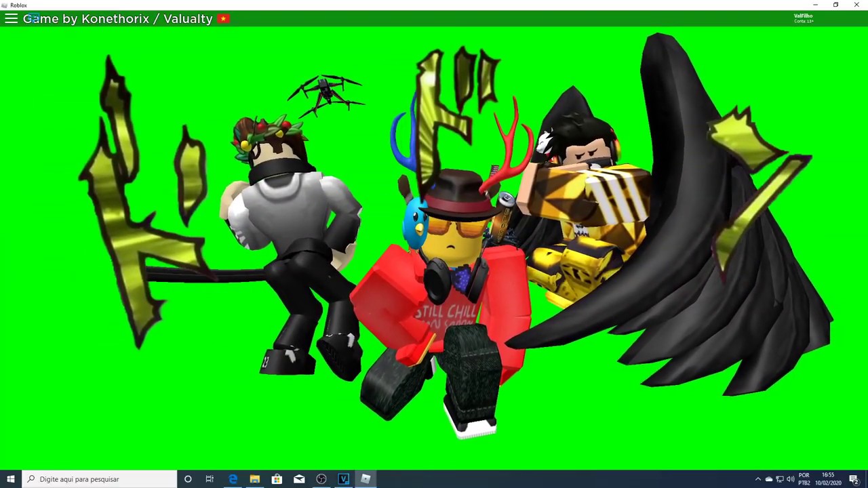Launch Microsoft Edge from the taskbar
Image resolution: width=868 pixels, height=488 pixels.
pos(233,479)
